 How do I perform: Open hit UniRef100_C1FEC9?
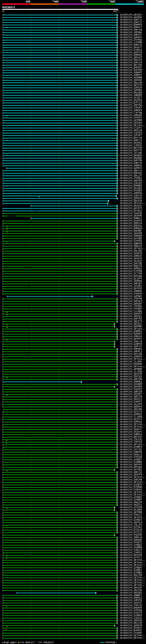click(131, 133)
